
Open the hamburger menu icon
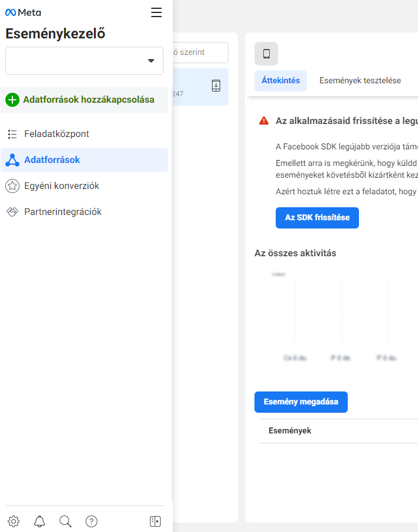click(156, 12)
